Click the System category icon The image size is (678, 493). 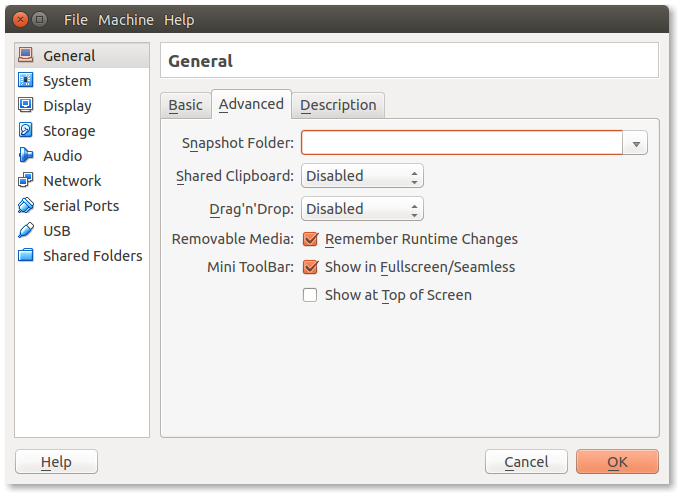point(26,81)
